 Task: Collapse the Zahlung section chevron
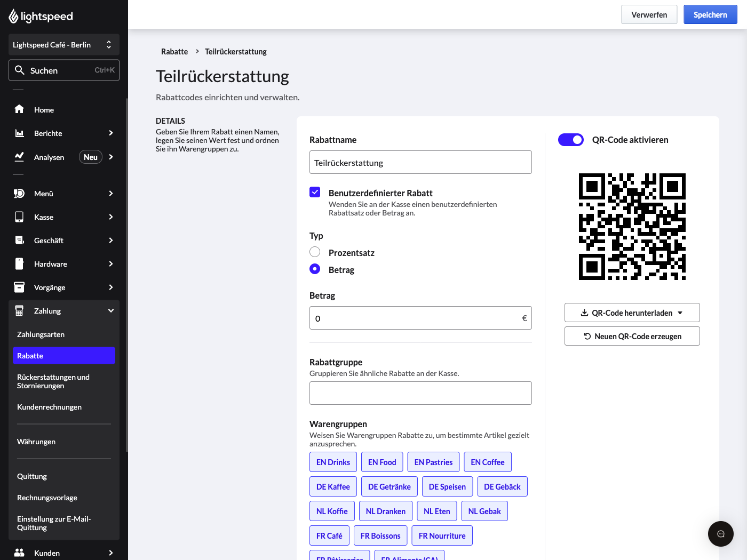(x=111, y=310)
